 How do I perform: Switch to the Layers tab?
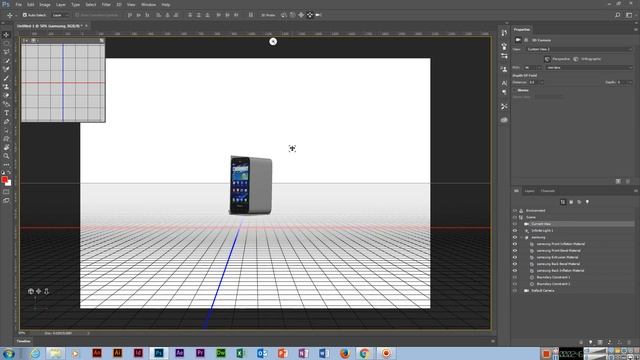(x=529, y=191)
